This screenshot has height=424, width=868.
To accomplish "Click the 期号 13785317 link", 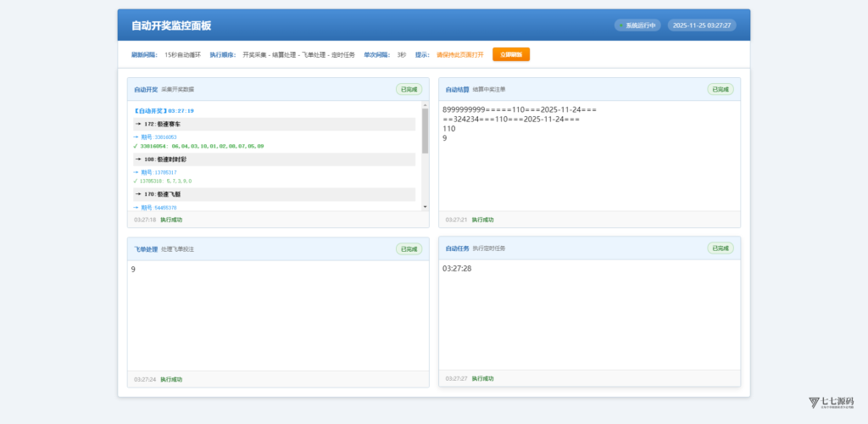I will click(x=159, y=172).
